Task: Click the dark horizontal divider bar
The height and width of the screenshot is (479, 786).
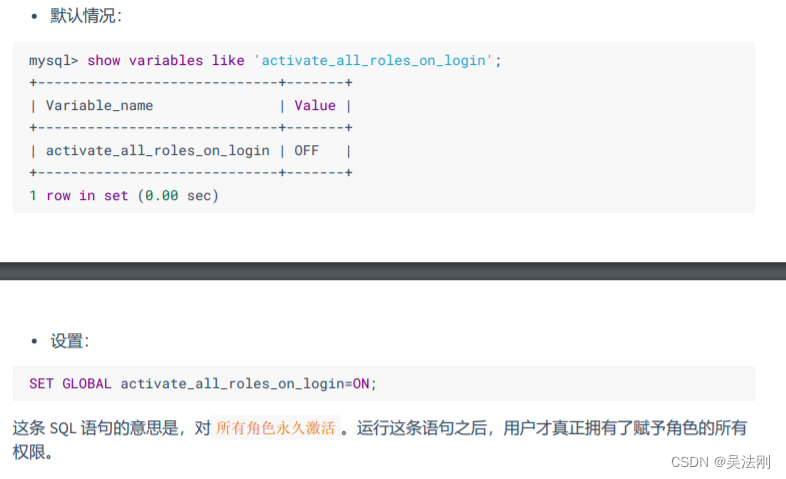Action: coord(393,271)
